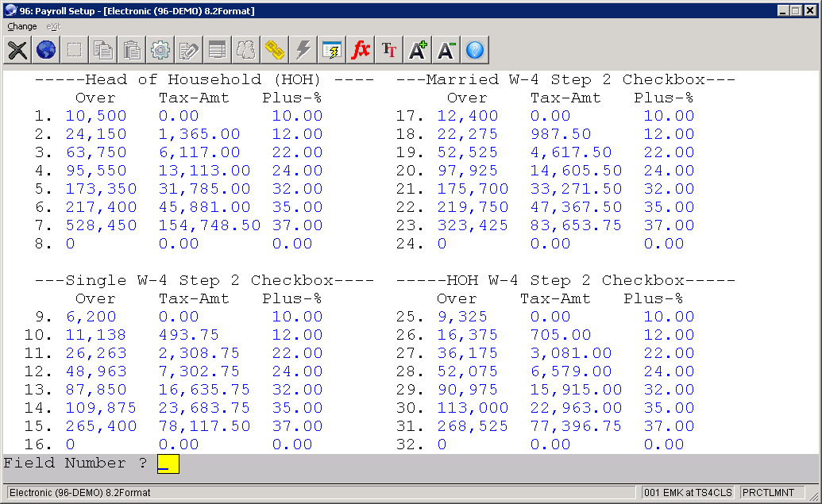Click Tax-Amt value 45,881.00 in row 6
This screenshot has width=822, height=504.
pos(204,207)
